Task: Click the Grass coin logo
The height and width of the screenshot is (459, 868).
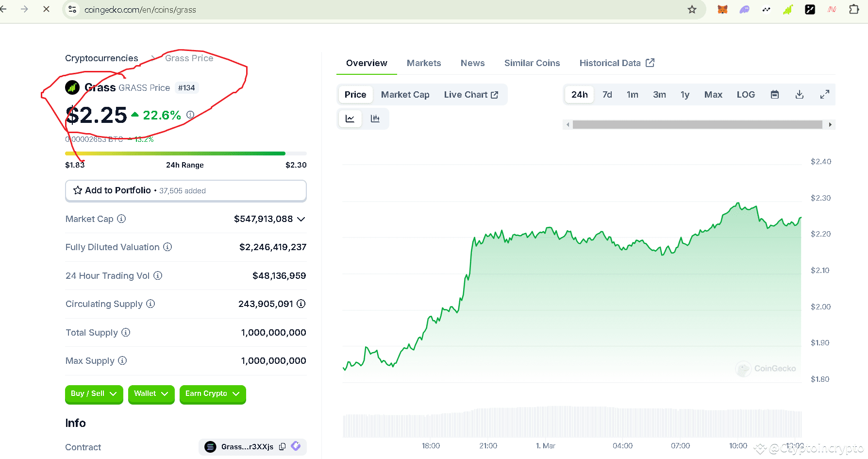Action: pos(72,87)
